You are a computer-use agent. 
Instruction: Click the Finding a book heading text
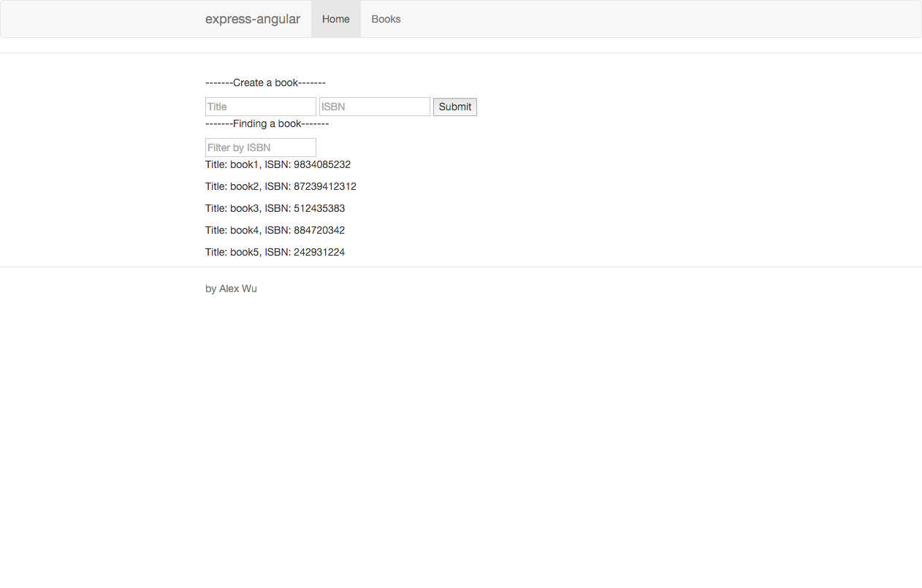[x=267, y=123]
